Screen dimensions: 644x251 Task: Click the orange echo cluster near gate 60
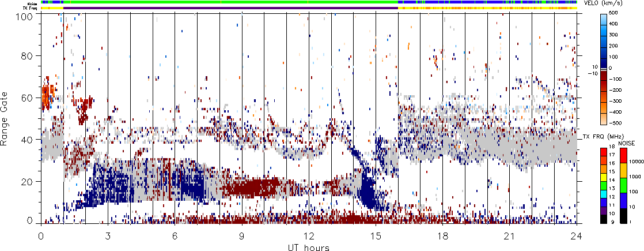(48, 93)
